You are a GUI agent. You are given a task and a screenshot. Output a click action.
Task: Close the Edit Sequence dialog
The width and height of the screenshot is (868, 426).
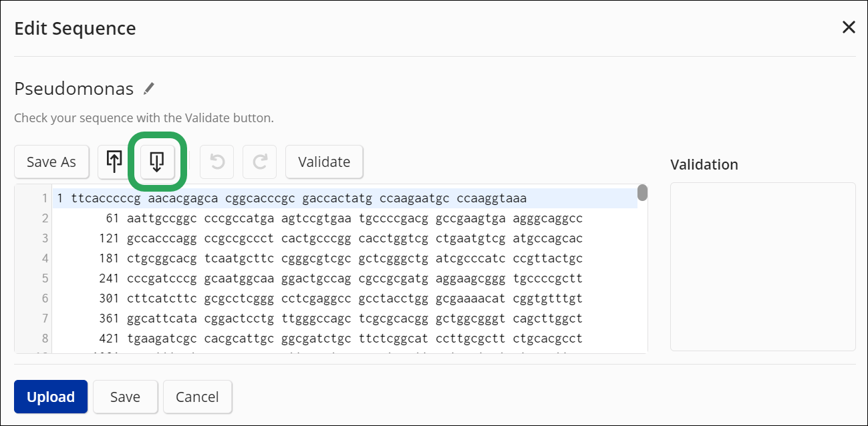coord(849,27)
